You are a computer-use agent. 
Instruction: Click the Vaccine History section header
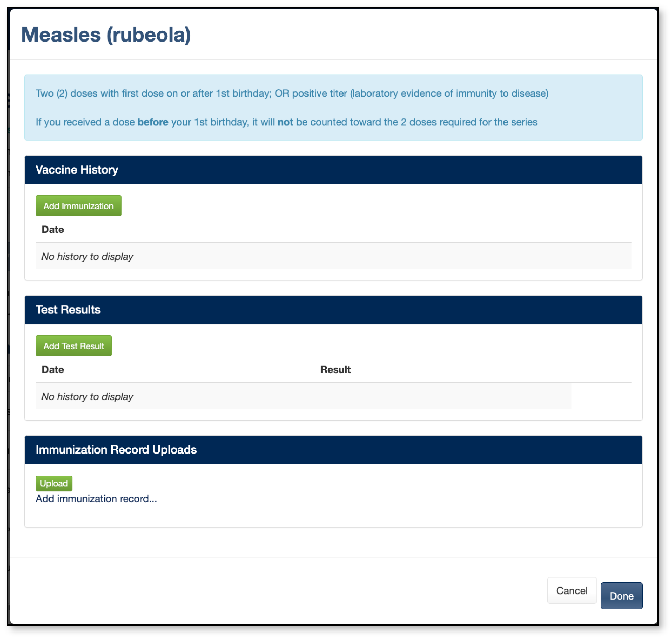(x=76, y=170)
